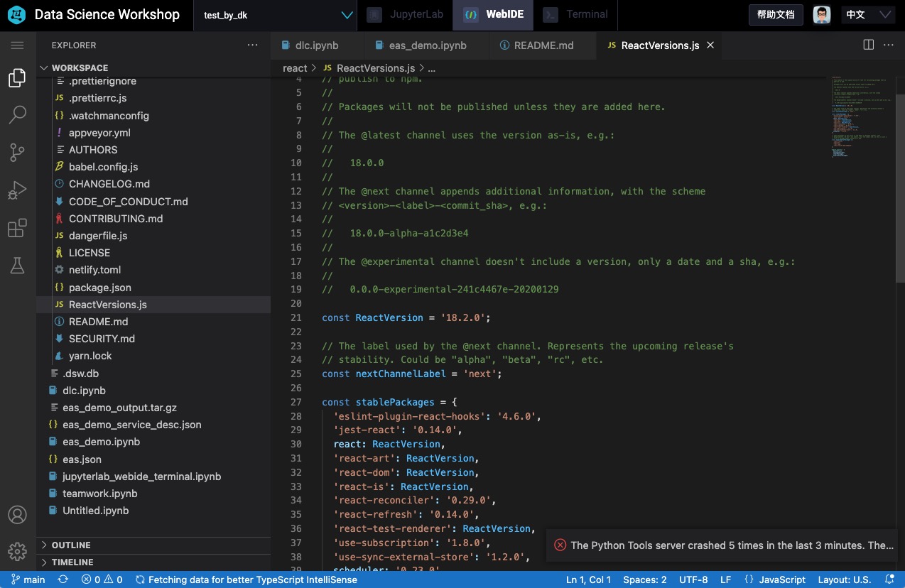Open the Extensions view
This screenshot has width=905, height=588.
(x=18, y=228)
